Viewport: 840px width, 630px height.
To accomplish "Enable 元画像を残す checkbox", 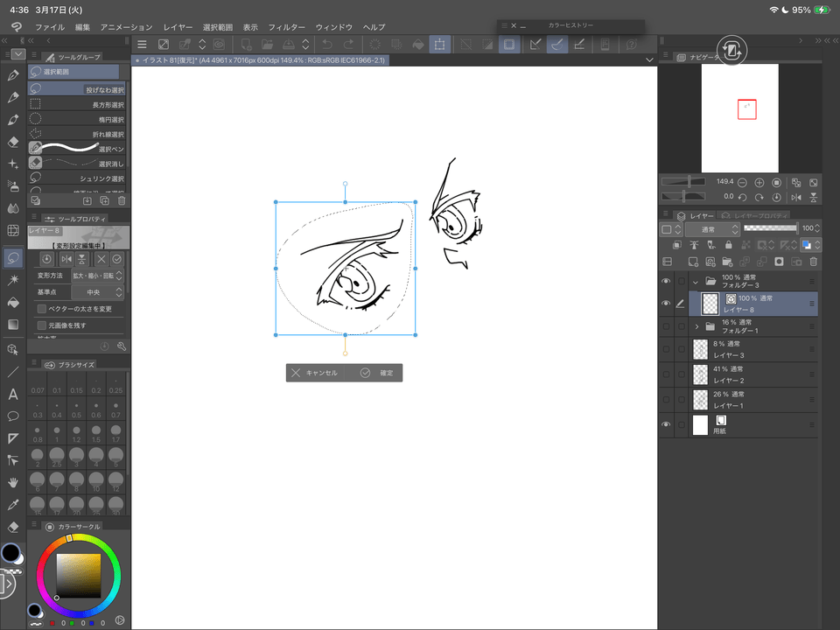I will [x=42, y=325].
